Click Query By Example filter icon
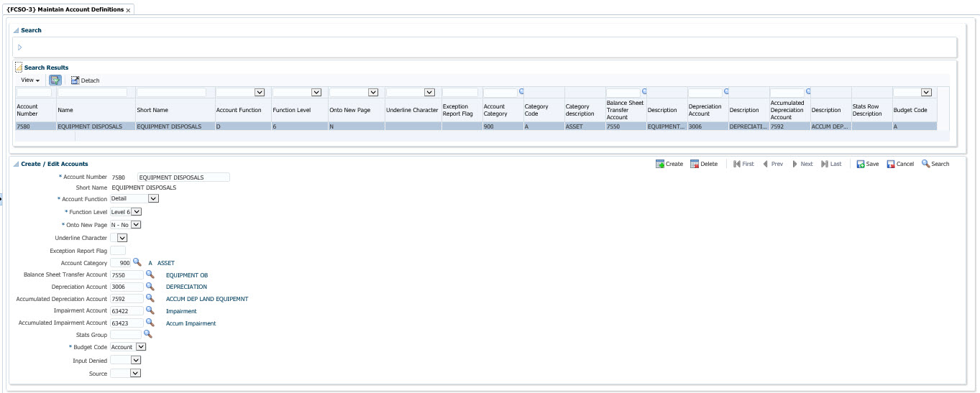This screenshot has width=980, height=393. [55, 80]
